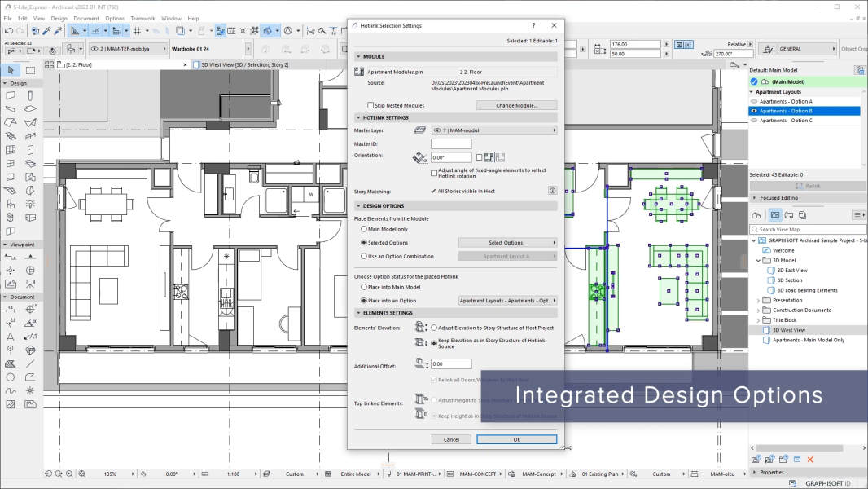The image size is (868, 489).
Task: Click the Master ID input field
Action: point(451,144)
